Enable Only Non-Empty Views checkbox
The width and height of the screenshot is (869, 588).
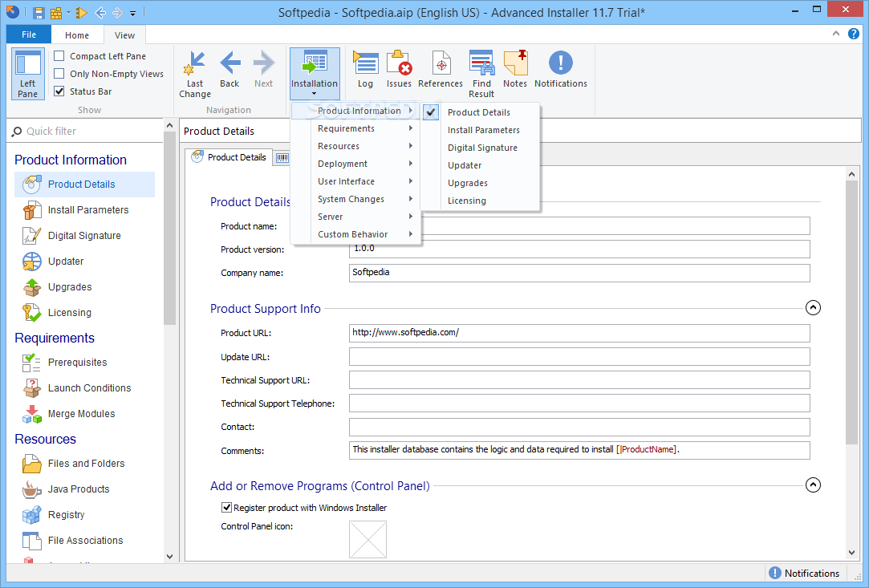point(59,74)
